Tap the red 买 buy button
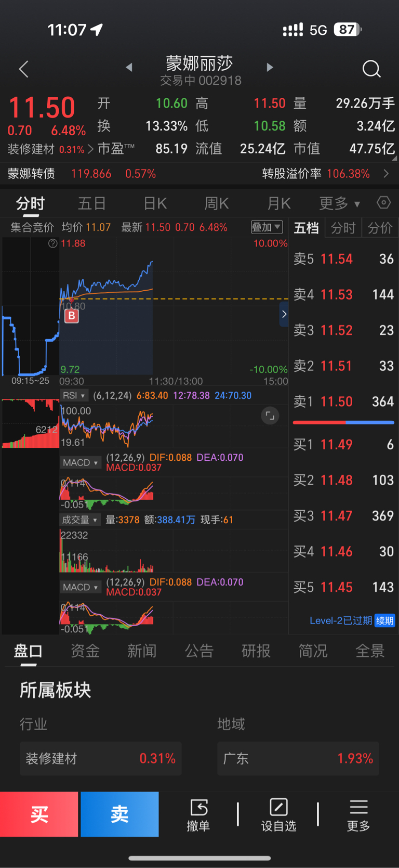The height and width of the screenshot is (868, 399). [39, 814]
